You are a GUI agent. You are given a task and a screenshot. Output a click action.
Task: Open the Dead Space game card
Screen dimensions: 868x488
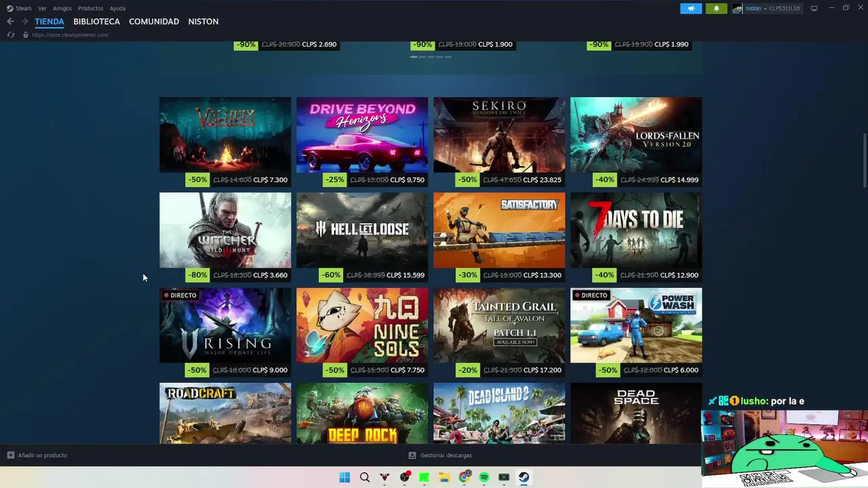(x=636, y=413)
